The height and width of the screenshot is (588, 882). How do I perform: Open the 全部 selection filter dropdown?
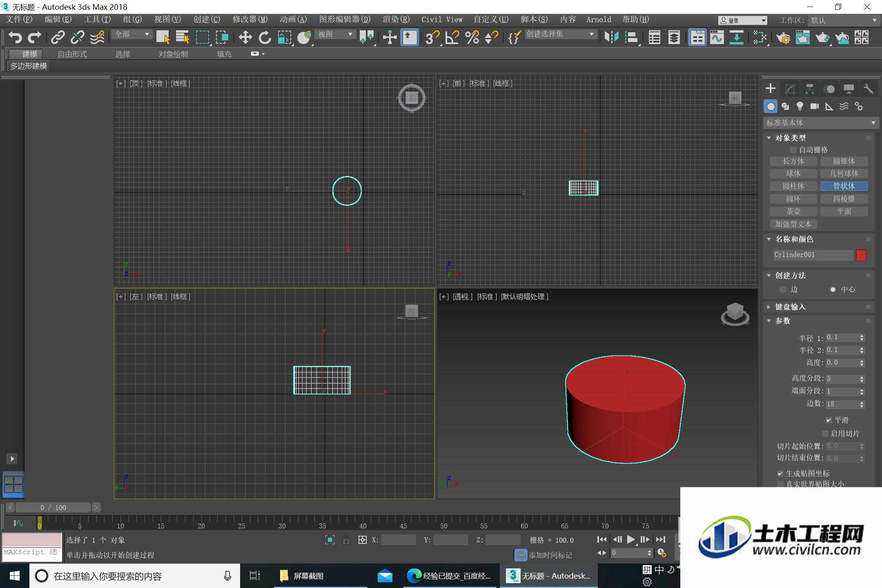tap(132, 35)
